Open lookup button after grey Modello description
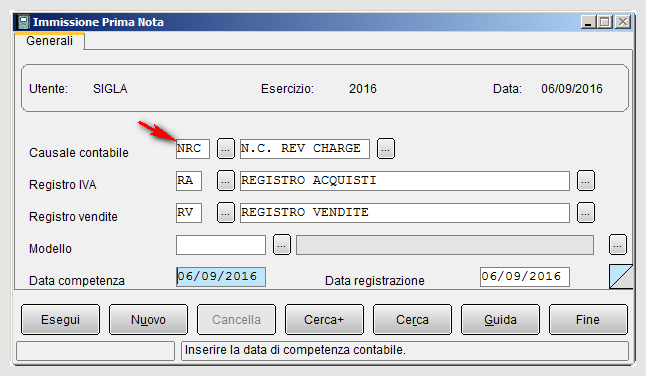Screen dimensions: 646x376 (x=618, y=245)
